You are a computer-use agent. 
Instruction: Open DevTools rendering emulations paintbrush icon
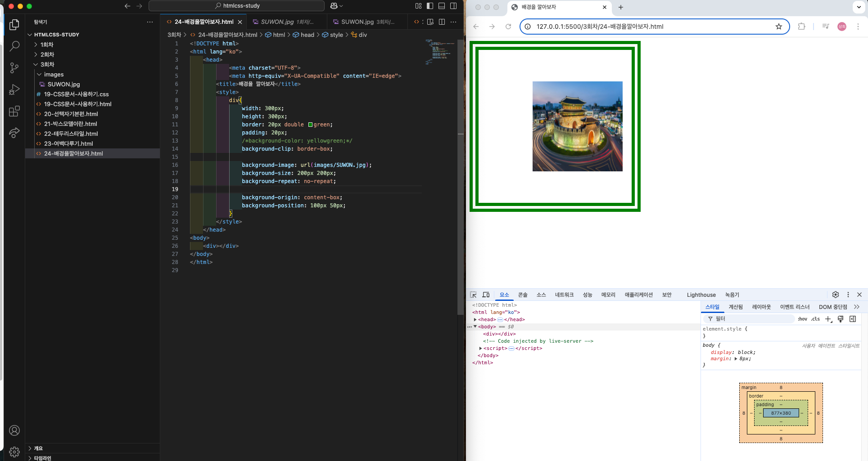[x=841, y=319]
